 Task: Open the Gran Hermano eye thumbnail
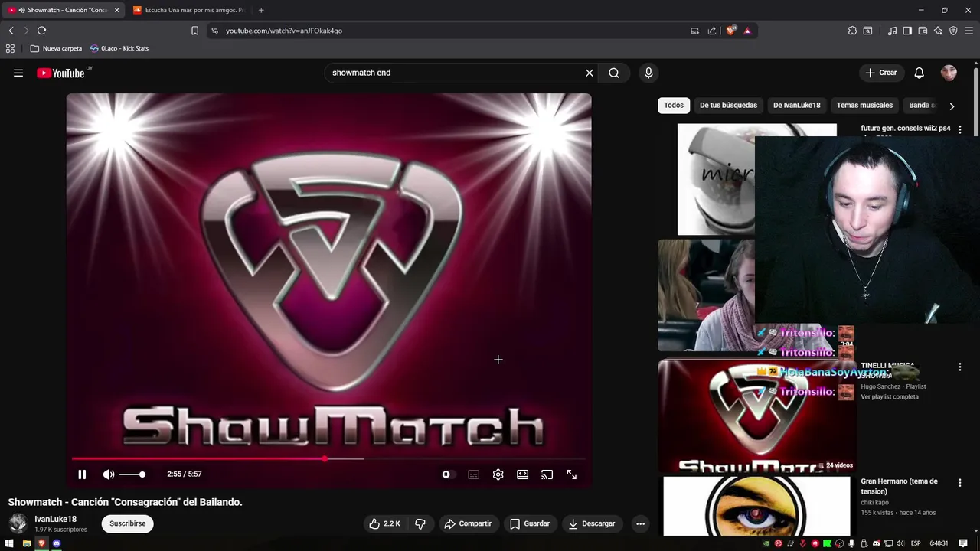[x=756, y=506]
